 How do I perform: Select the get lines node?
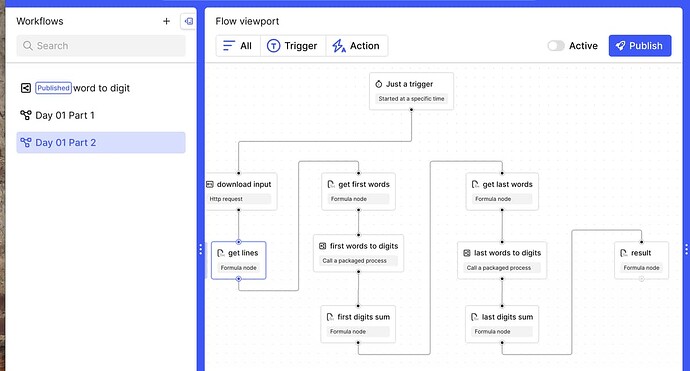[239, 260]
